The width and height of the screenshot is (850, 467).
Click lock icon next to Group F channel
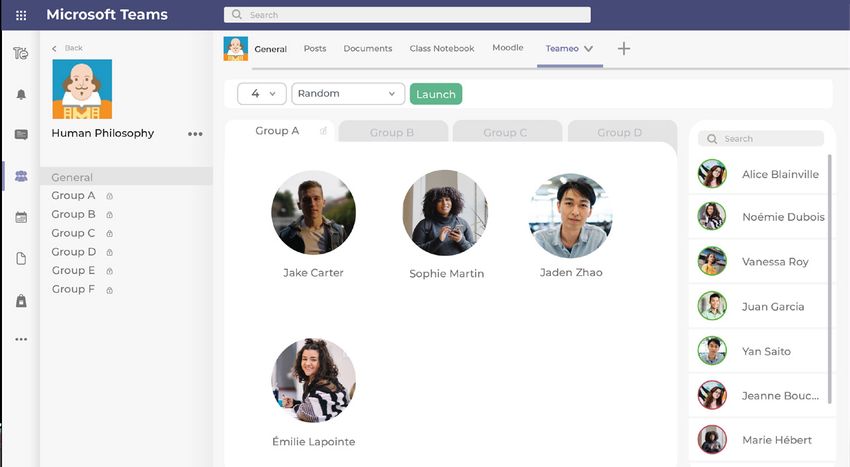click(x=110, y=290)
